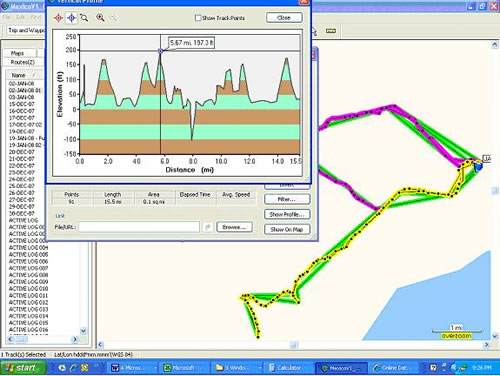
Task: Click the Filter... button
Action: tap(287, 199)
